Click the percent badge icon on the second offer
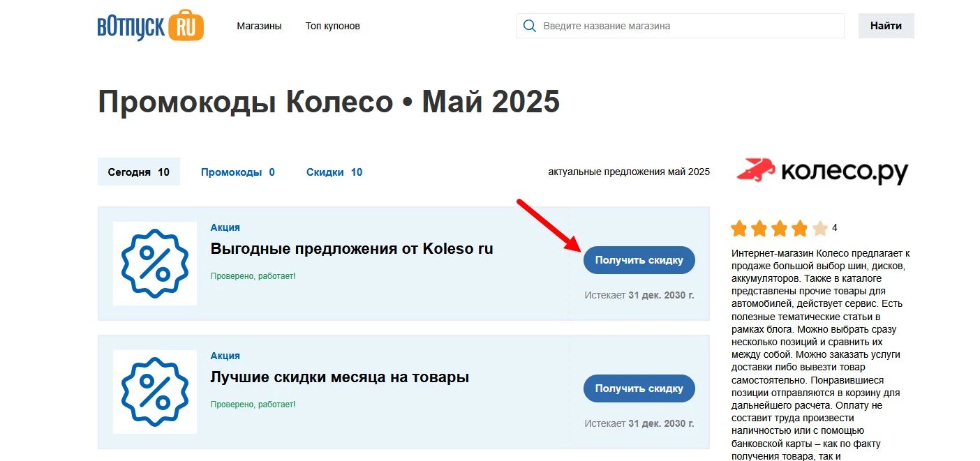This screenshot has height=461, width=980. [x=154, y=392]
